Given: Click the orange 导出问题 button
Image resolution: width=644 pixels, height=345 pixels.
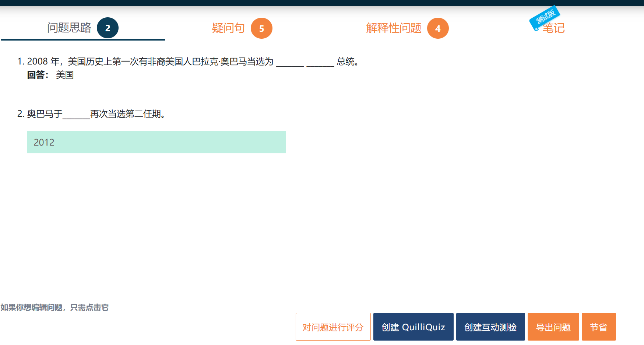Looking at the screenshot, I should [x=553, y=327].
